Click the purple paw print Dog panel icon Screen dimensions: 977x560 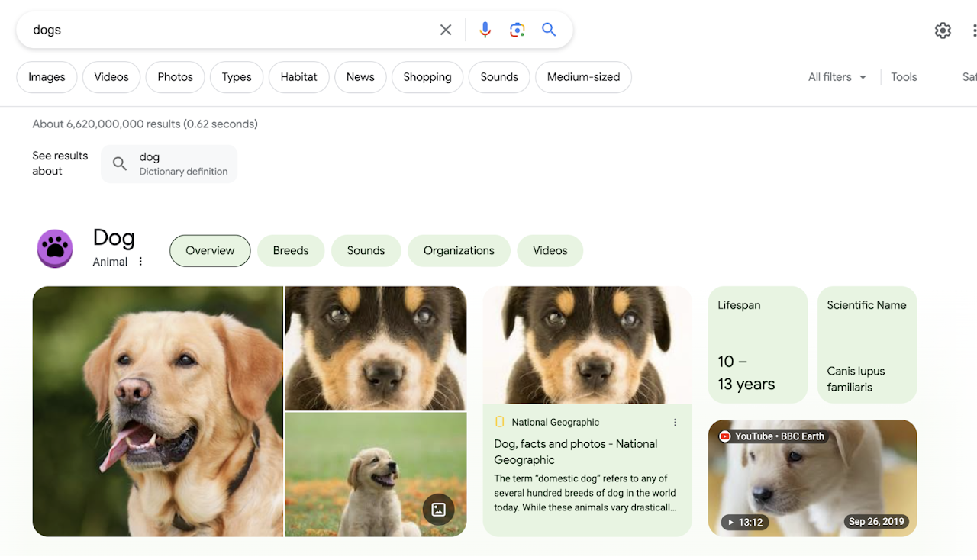click(54, 248)
